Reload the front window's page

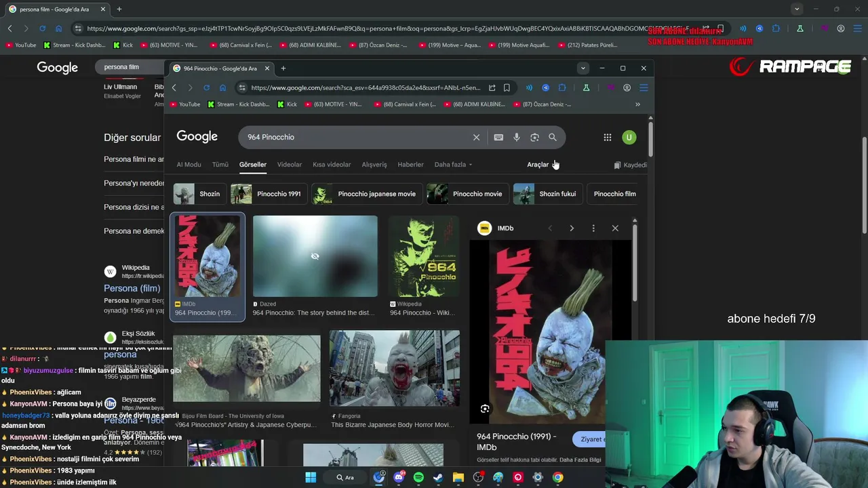[x=206, y=87]
